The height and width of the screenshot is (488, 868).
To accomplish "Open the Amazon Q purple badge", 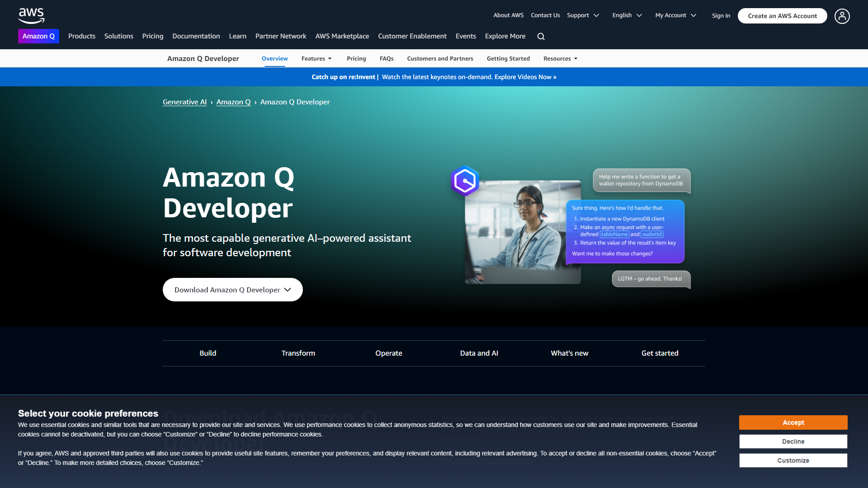I will tap(38, 36).
